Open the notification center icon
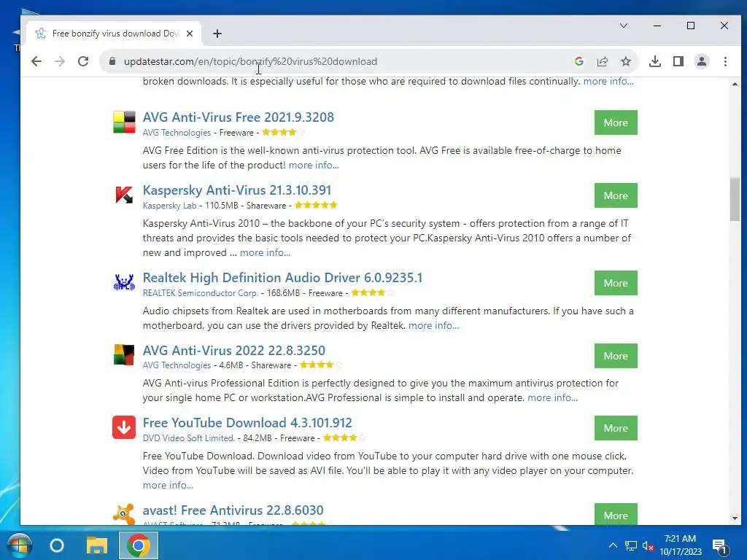 coord(719,547)
